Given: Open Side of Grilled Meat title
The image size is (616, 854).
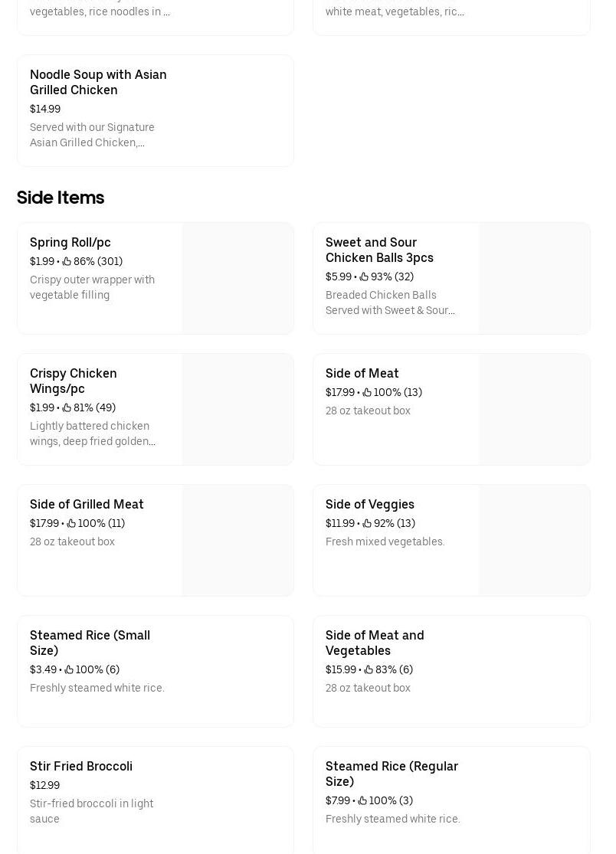Looking at the screenshot, I should pyautogui.click(x=87, y=504).
